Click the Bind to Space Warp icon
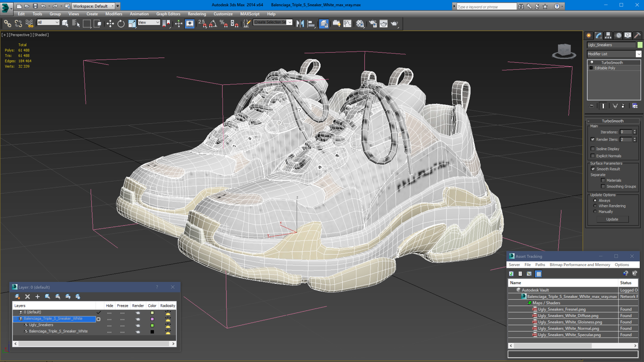 pos(29,23)
